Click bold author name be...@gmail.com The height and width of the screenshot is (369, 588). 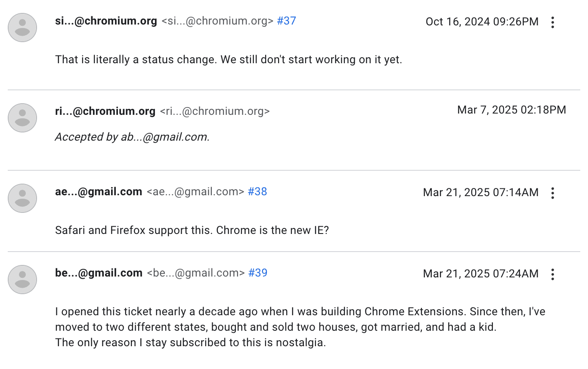(99, 273)
